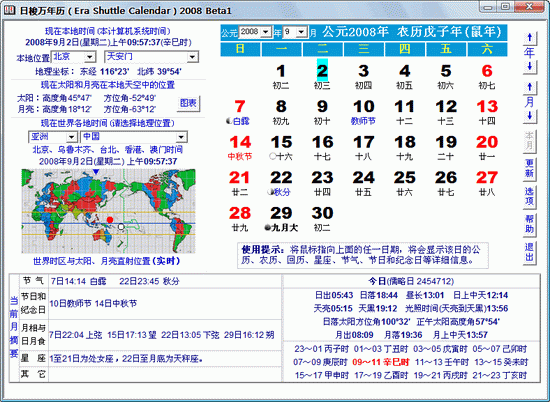The height and width of the screenshot is (402, 550).
Task: Select date 14 中秋节
Action: (240, 148)
